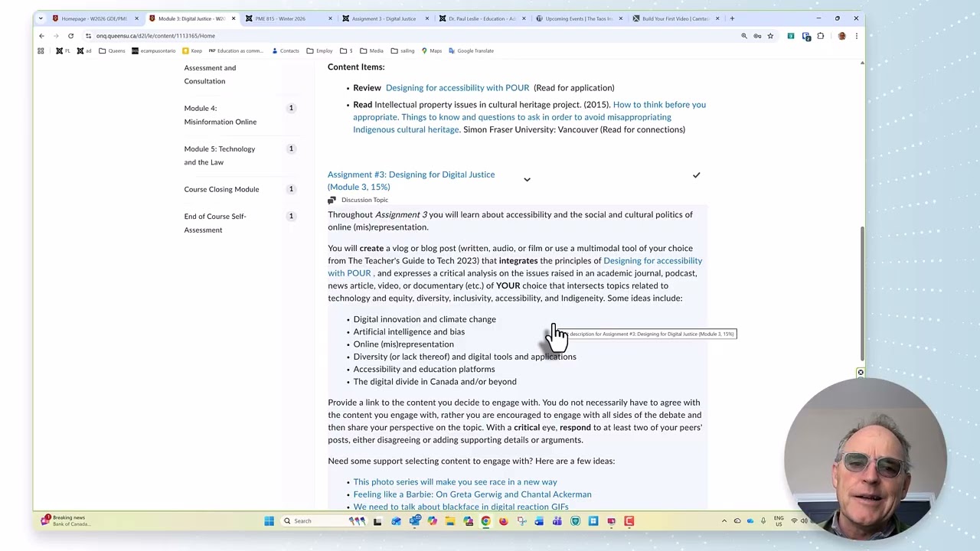This screenshot has width=980, height=551.
Task: Open the bookmarks apps grid icon
Action: tap(41, 51)
